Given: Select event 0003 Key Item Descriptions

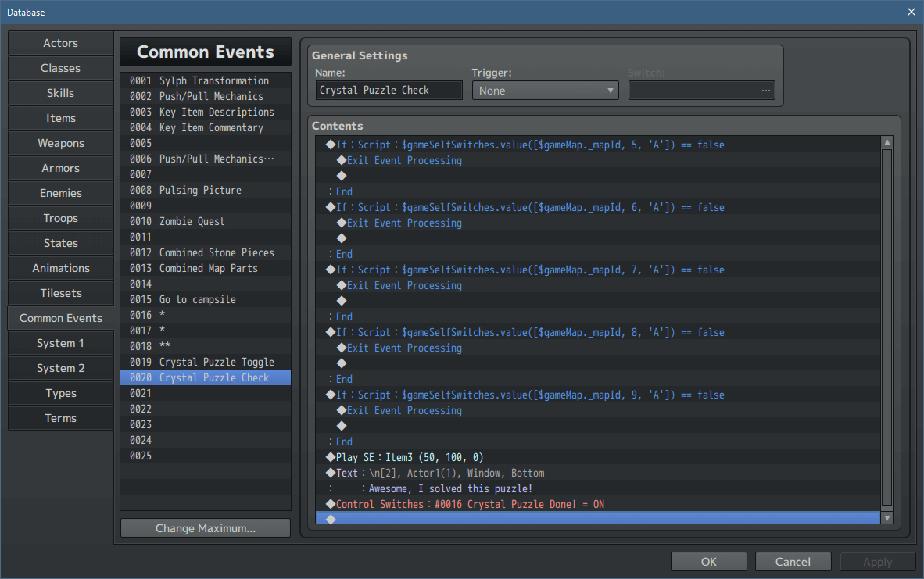Looking at the screenshot, I should pyautogui.click(x=206, y=112).
